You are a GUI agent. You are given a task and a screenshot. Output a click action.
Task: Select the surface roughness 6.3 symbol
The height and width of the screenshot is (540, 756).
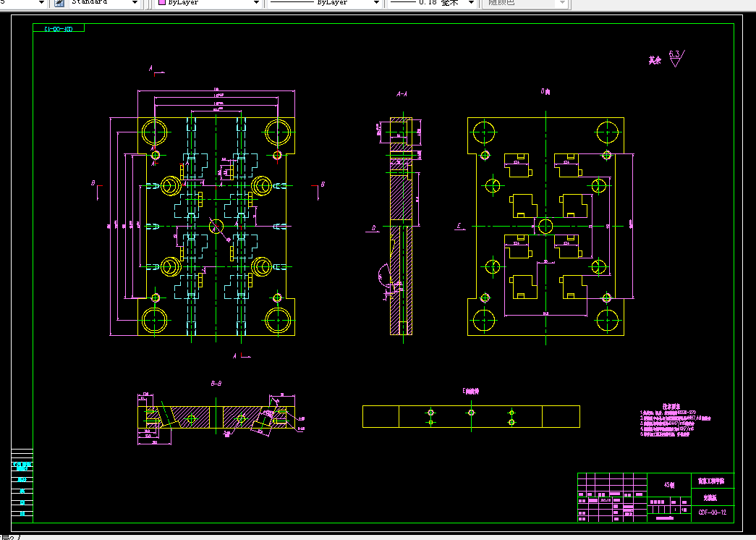[x=676, y=58]
